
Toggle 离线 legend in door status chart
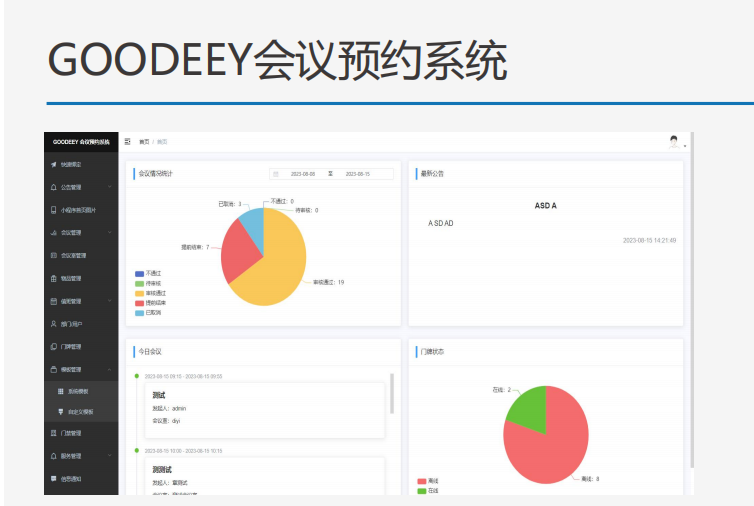tap(421, 481)
